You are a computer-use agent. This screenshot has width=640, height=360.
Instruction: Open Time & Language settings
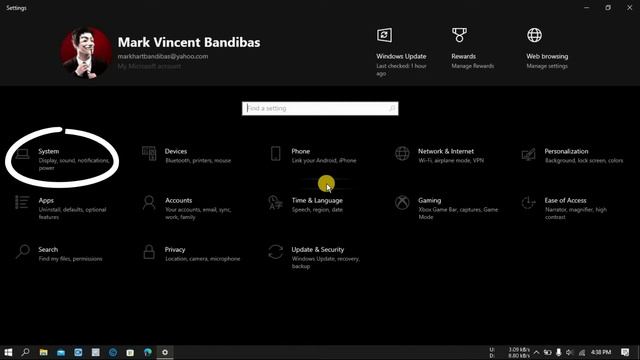[x=306, y=204]
